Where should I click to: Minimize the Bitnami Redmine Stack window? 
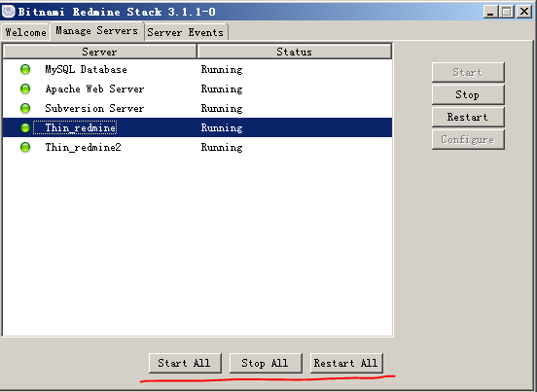[490, 12]
